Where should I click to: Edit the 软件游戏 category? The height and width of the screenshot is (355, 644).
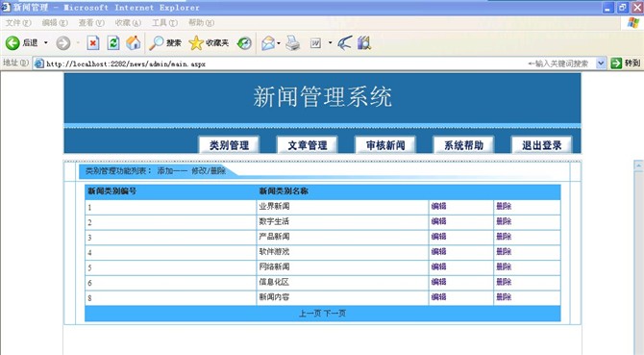[x=438, y=252]
